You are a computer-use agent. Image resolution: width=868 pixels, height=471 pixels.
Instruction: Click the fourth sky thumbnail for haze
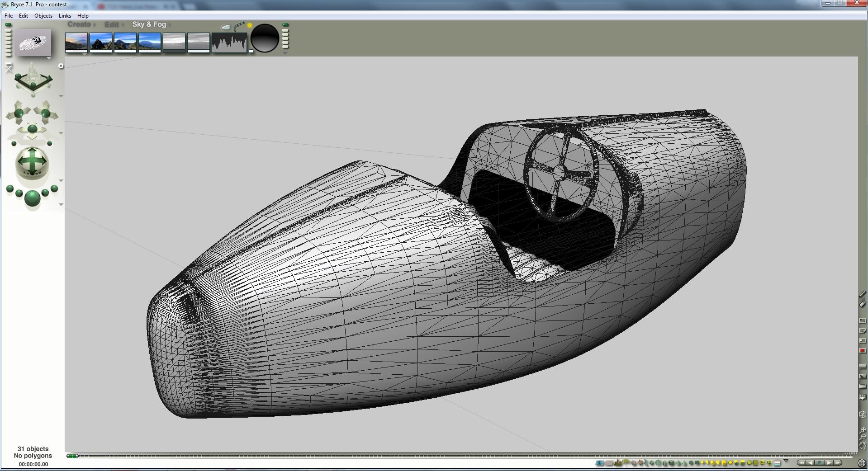[x=150, y=42]
